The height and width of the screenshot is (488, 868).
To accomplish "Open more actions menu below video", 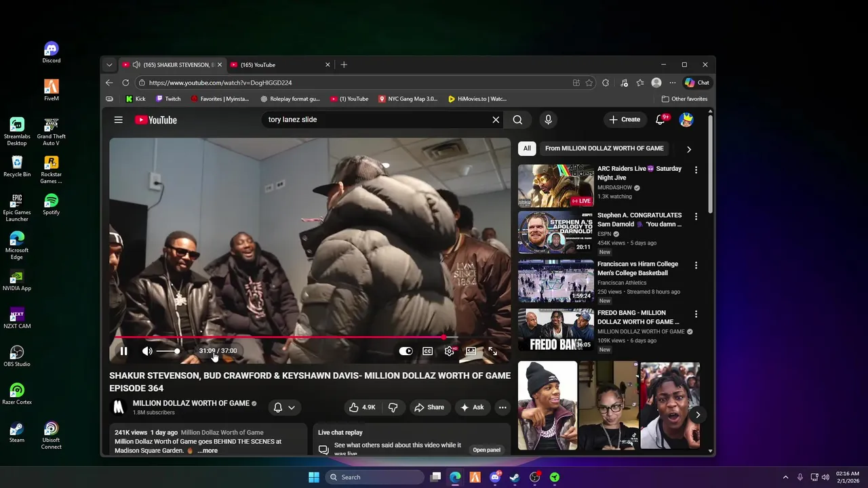I will 502,407.
